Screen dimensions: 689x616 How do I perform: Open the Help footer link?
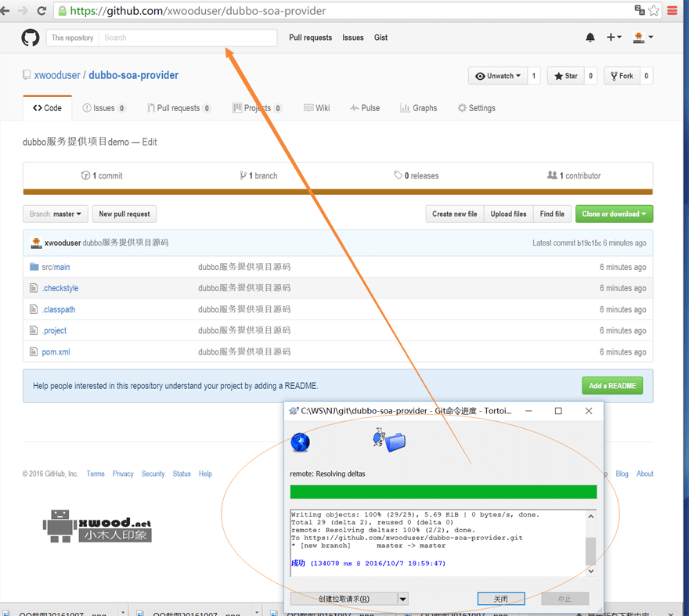(x=205, y=474)
